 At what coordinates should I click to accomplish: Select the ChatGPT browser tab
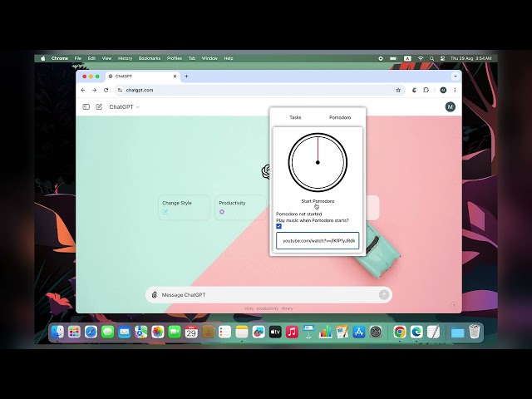[142, 76]
